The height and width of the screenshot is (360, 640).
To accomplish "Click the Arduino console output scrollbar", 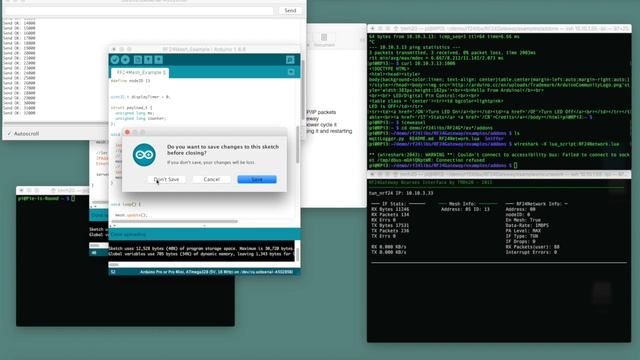I will click(297, 254).
